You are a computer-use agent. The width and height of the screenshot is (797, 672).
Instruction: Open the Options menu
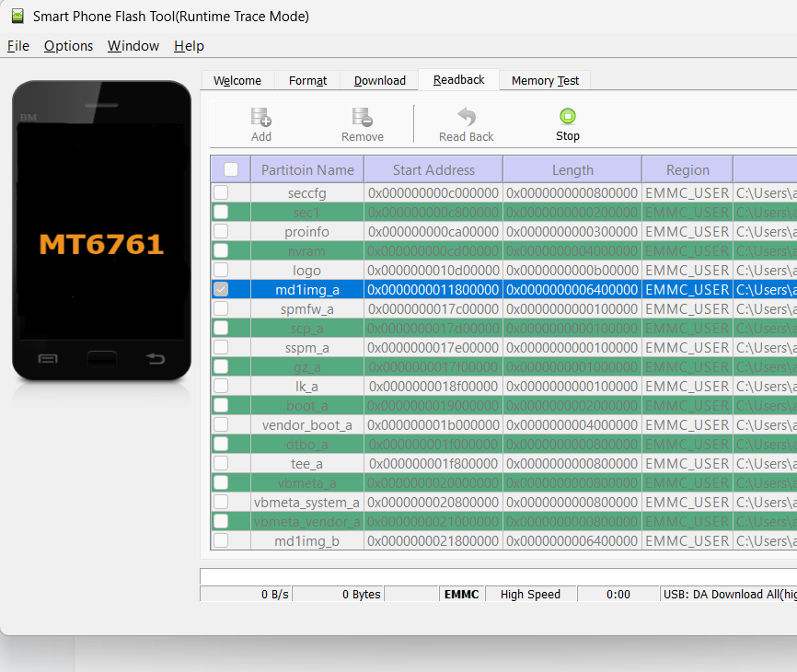tap(68, 46)
